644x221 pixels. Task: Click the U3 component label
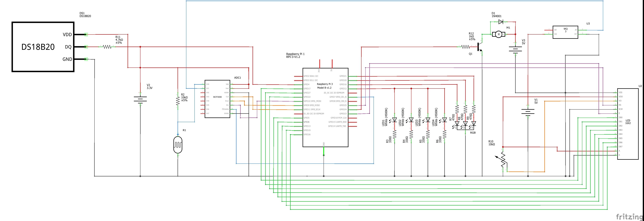(588, 24)
